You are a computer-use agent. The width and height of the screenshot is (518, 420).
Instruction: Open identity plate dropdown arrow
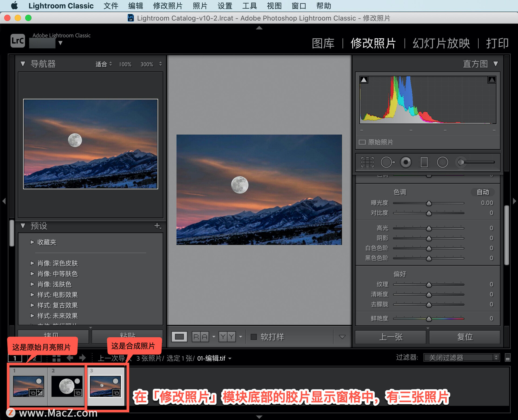click(60, 43)
